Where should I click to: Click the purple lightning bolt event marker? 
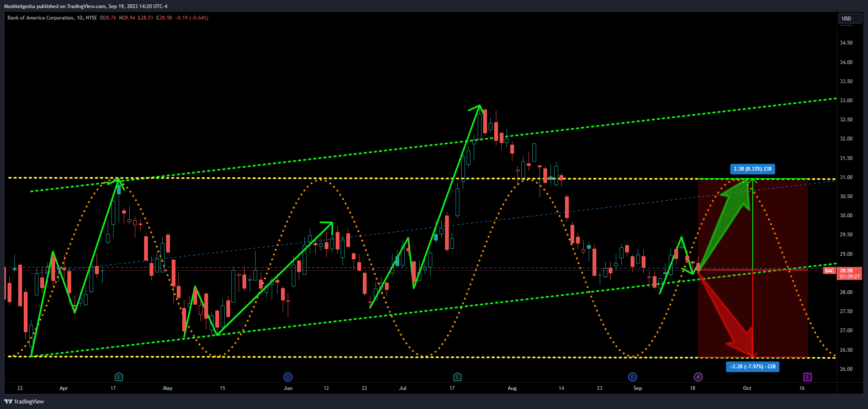(x=698, y=377)
